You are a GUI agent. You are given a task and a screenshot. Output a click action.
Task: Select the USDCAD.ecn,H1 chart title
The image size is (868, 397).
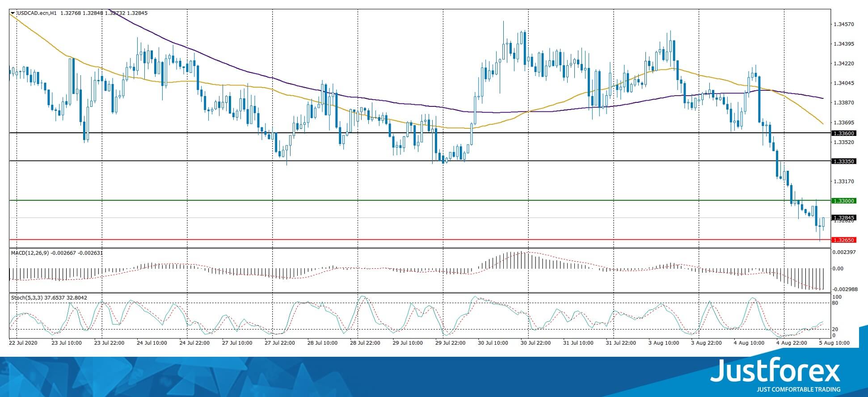36,13
